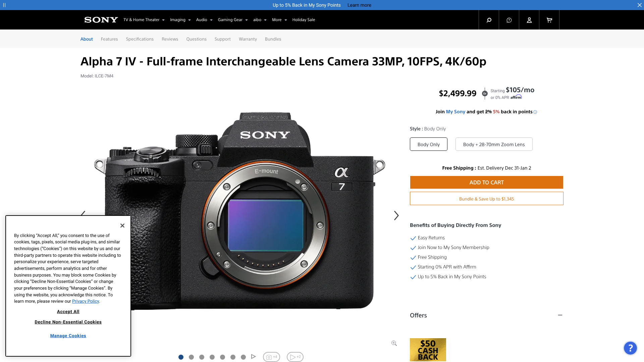Select the Body Only style option
The width and height of the screenshot is (644, 362).
tap(428, 144)
